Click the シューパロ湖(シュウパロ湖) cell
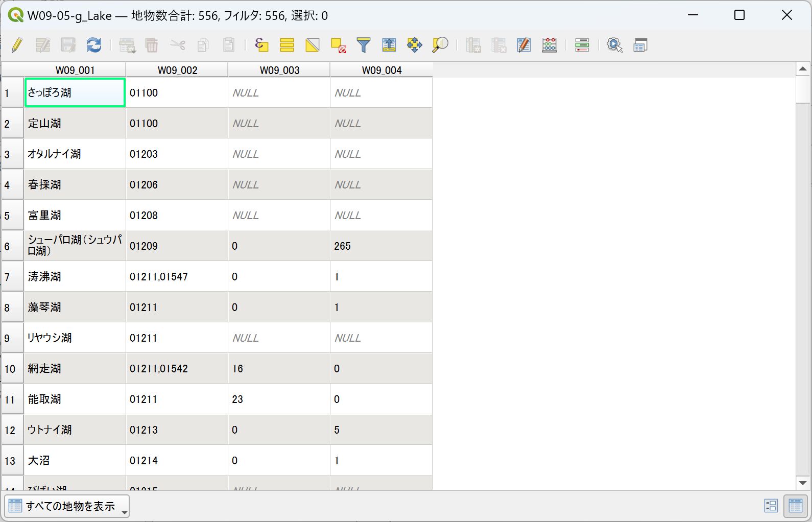This screenshot has height=522, width=812. pos(75,246)
